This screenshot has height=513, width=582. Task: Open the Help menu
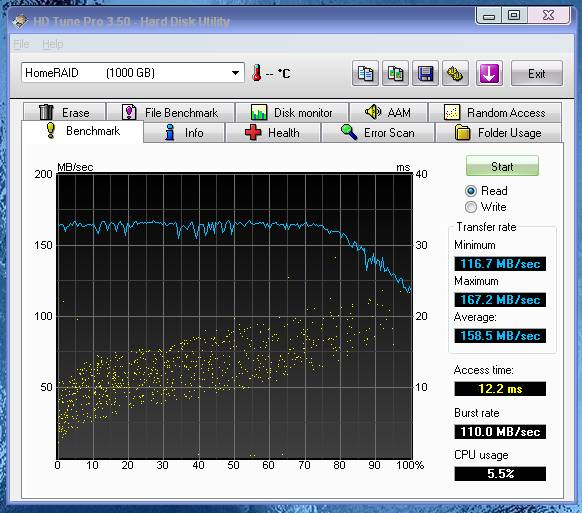[52, 44]
